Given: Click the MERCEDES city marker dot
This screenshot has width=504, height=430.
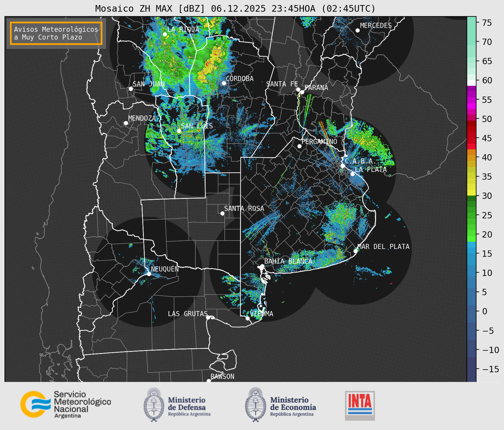Looking at the screenshot, I should (358, 31).
